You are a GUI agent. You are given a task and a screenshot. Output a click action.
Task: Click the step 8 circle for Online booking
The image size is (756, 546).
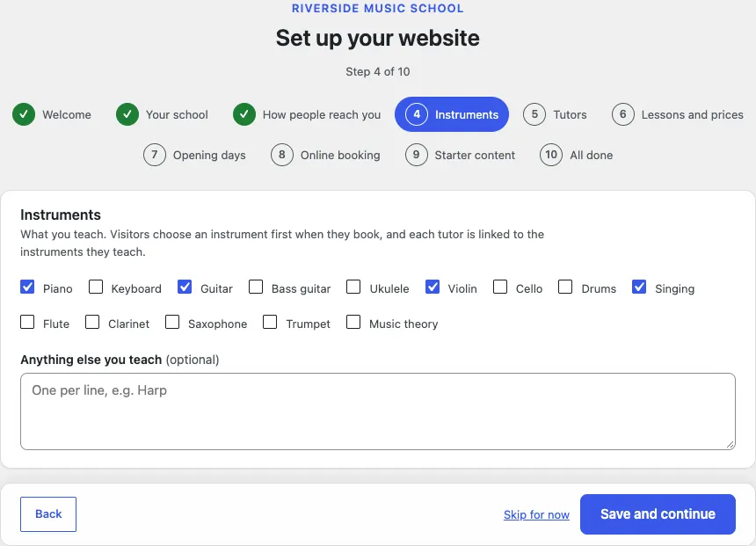tap(282, 155)
